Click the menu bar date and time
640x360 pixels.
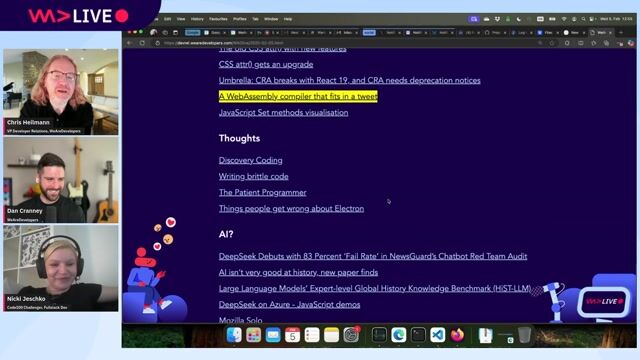616,19
